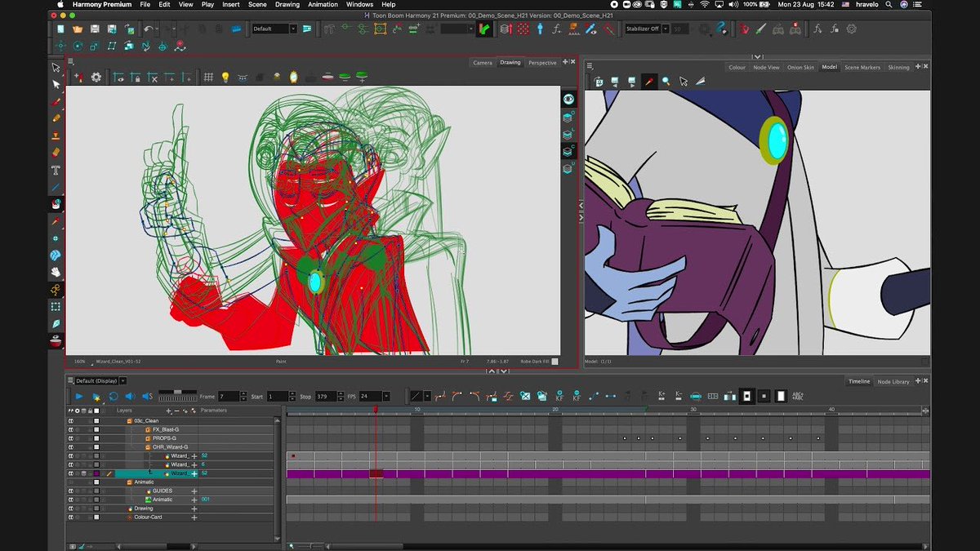
Task: Open drawing view settings gear icon
Action: click(x=96, y=78)
